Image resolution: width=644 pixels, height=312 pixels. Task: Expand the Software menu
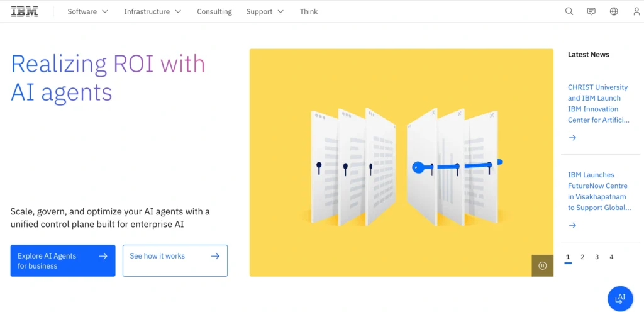[x=87, y=11]
